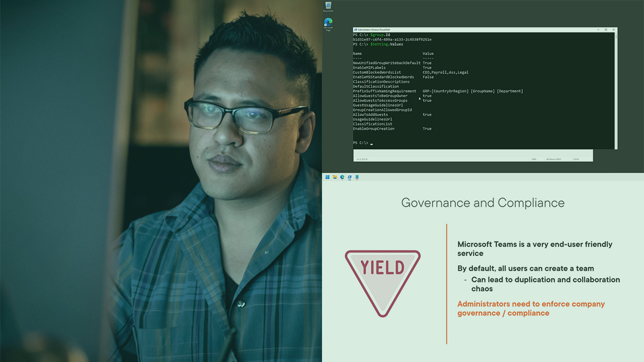Screen dimensions: 644x362
Task: Click the Notepad icon in the taskbar
Action: [357, 177]
